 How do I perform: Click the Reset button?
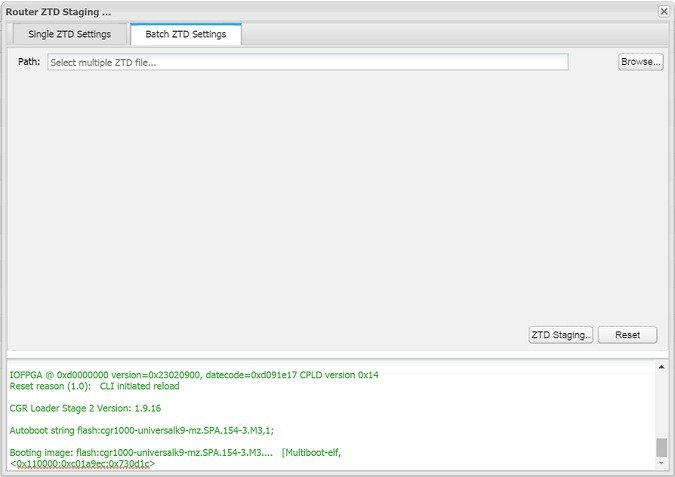click(627, 335)
